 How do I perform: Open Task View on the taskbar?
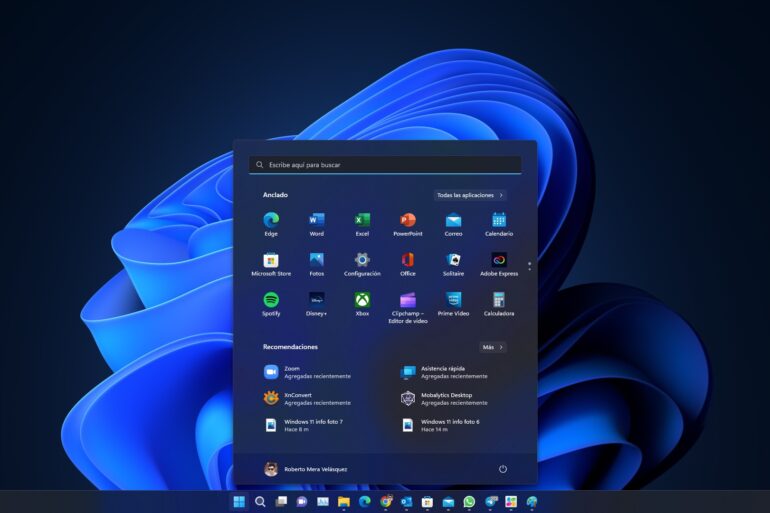coord(281,502)
